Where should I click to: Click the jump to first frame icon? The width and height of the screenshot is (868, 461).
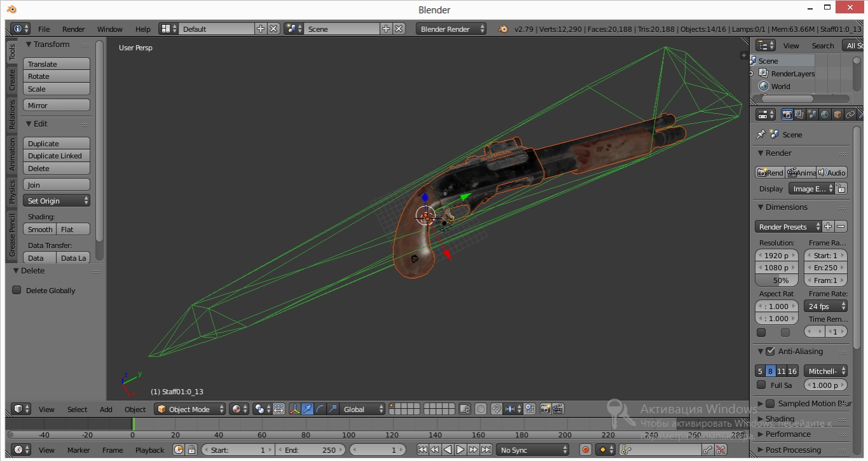pos(422,450)
